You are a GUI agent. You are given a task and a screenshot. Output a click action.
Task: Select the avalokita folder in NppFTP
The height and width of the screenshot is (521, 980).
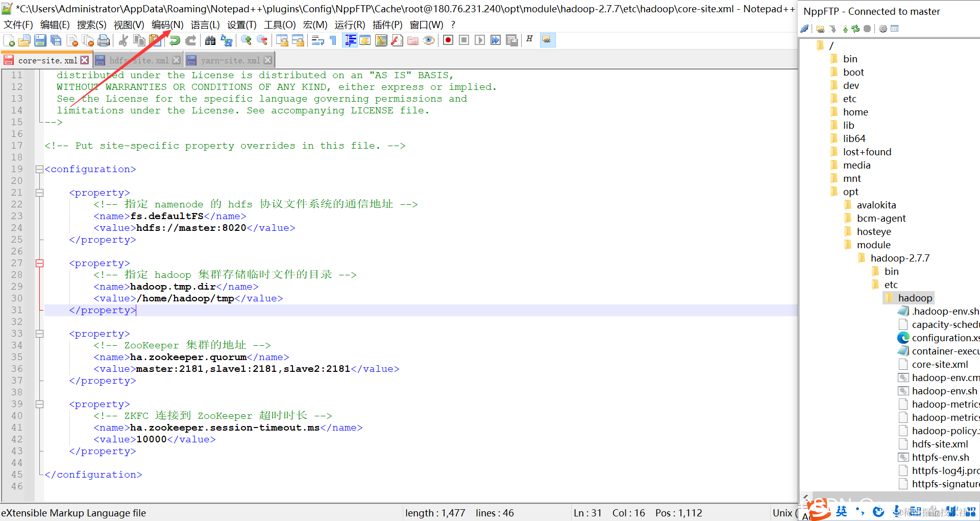tap(876, 205)
